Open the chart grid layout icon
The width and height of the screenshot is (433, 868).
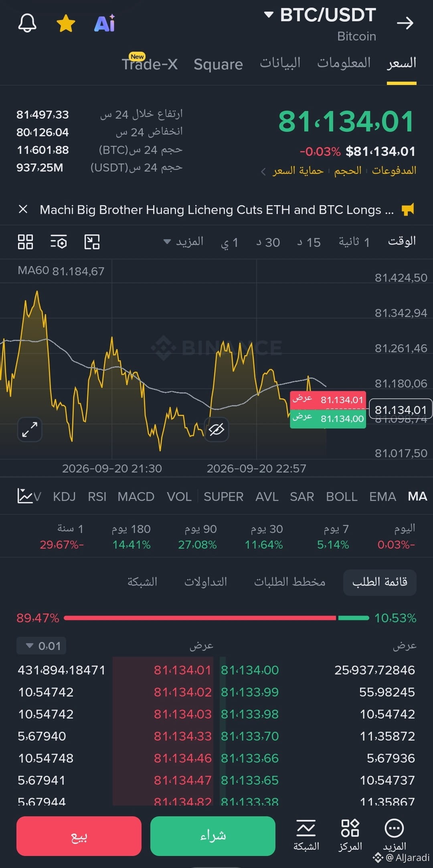coord(25,242)
